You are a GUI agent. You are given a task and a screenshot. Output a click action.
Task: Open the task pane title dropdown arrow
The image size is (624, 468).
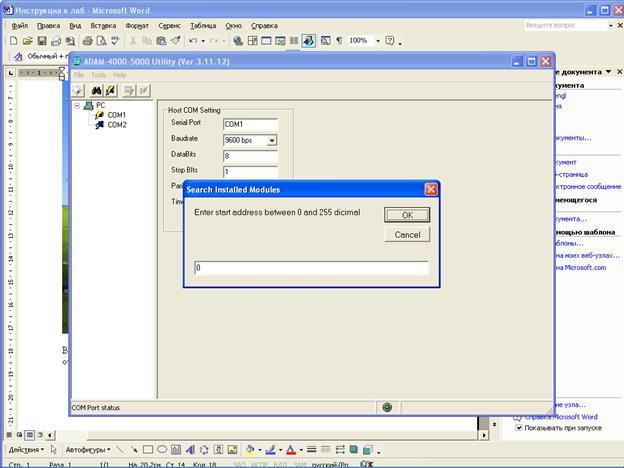coord(608,72)
